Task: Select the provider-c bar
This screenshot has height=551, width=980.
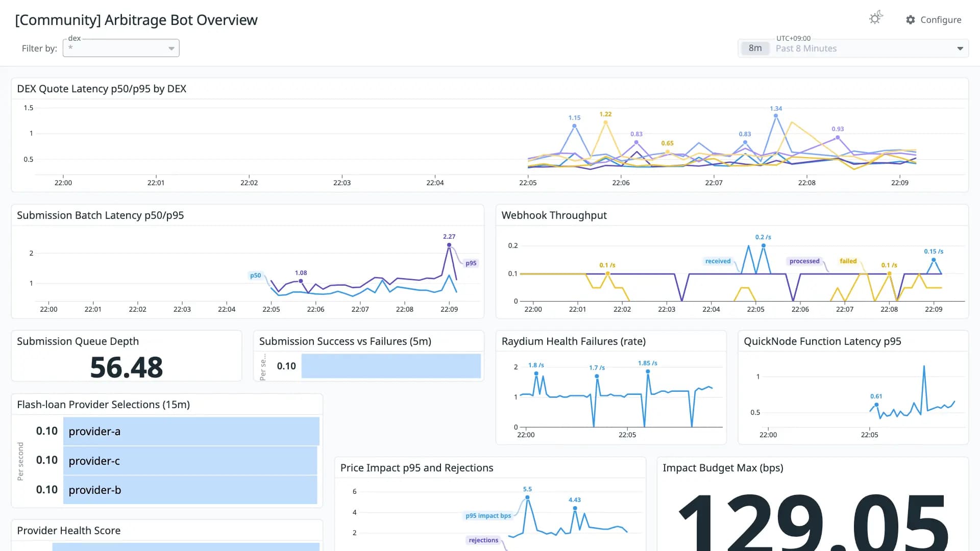Action: (x=190, y=461)
